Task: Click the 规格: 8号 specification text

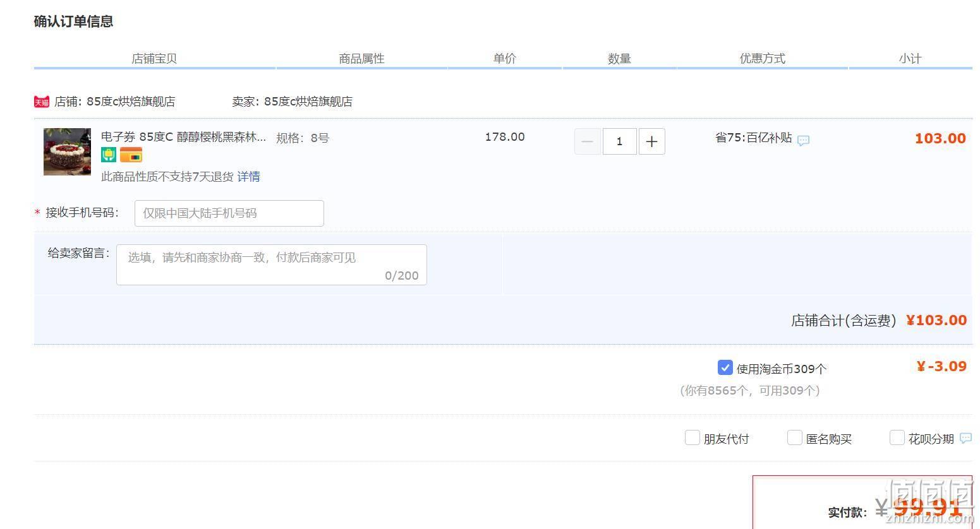Action: click(x=303, y=138)
